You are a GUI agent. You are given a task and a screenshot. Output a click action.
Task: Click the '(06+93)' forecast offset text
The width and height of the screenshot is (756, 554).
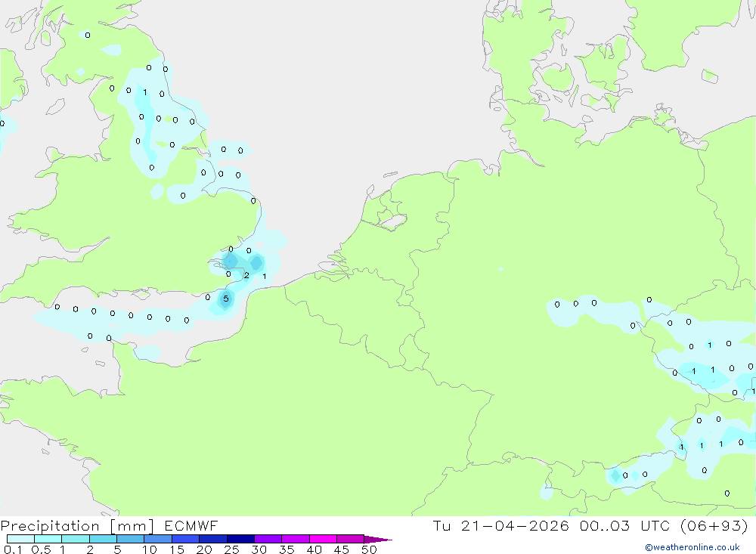coord(714,525)
